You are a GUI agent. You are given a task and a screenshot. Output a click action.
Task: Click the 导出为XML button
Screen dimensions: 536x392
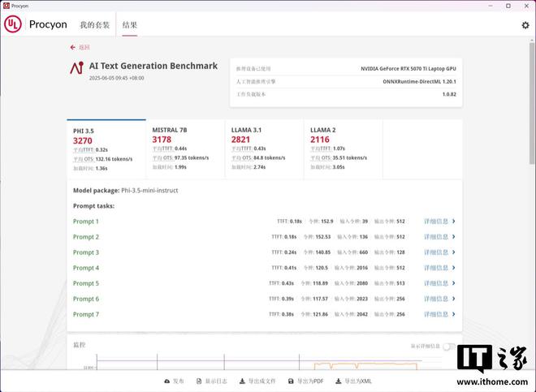[354, 381]
